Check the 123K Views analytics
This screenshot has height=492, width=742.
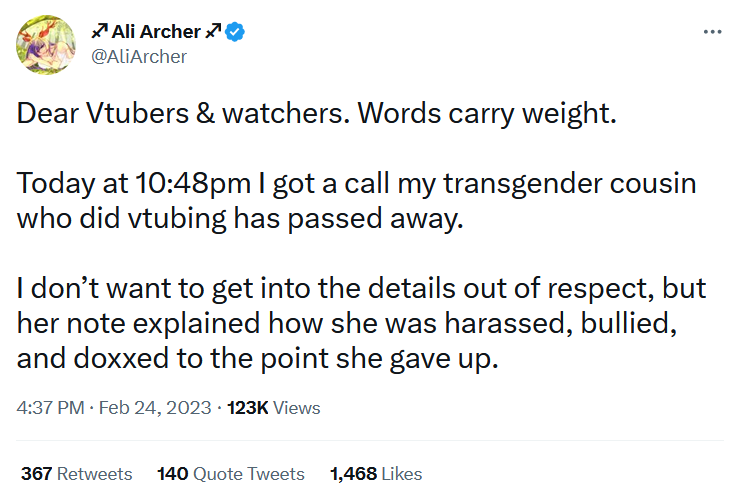click(274, 408)
